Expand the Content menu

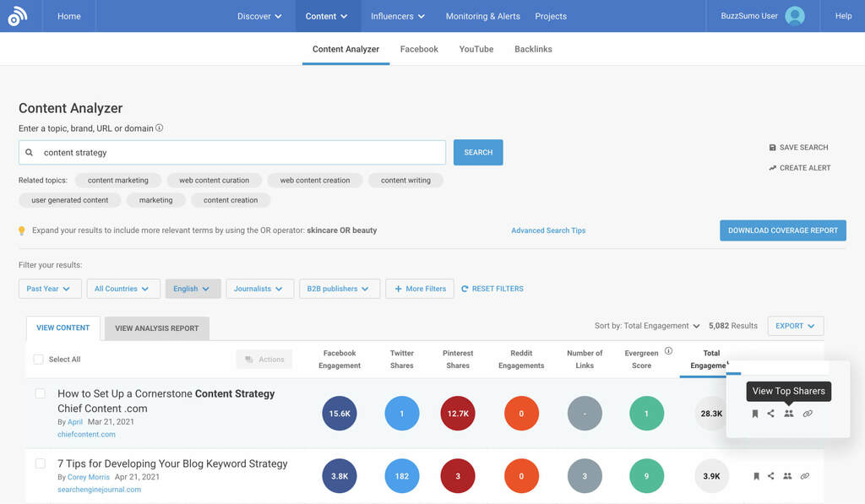327,16
